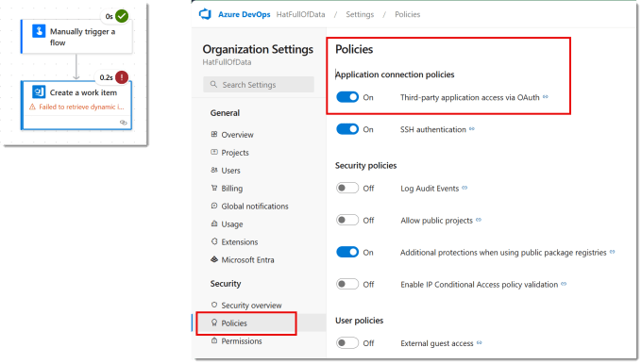Focus the Search Settings input field
642x364 pixels.
259,84
